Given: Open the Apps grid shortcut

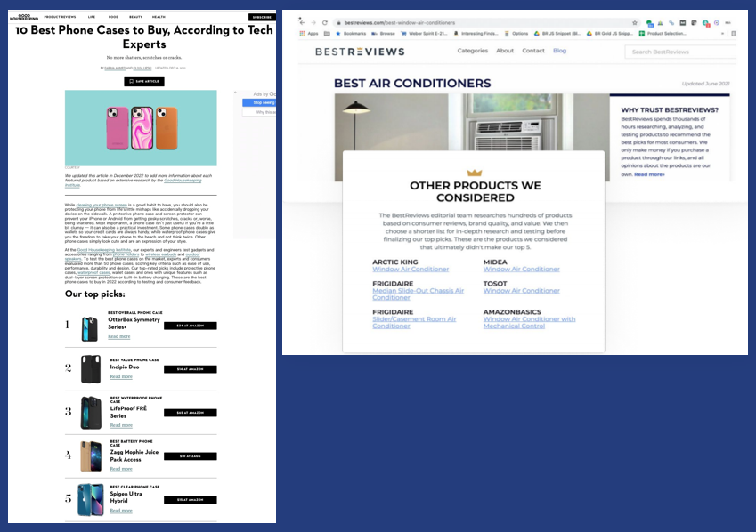Looking at the screenshot, I should pyautogui.click(x=309, y=34).
